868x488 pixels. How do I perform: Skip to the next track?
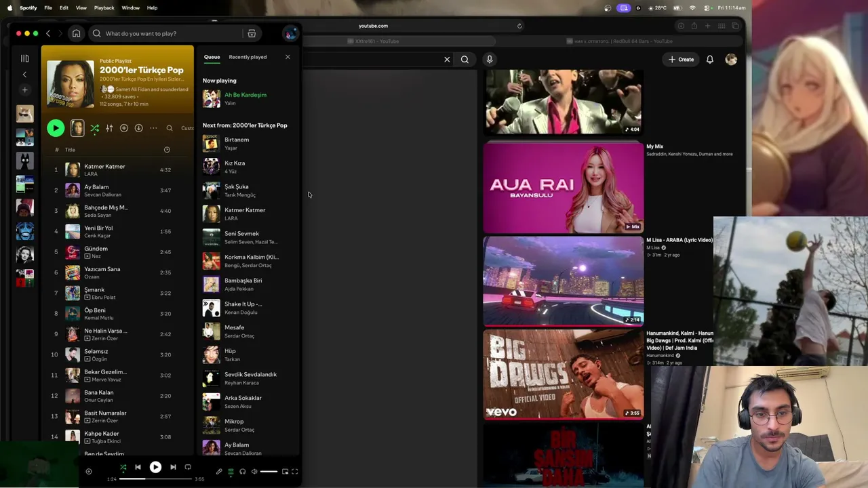[173, 467]
